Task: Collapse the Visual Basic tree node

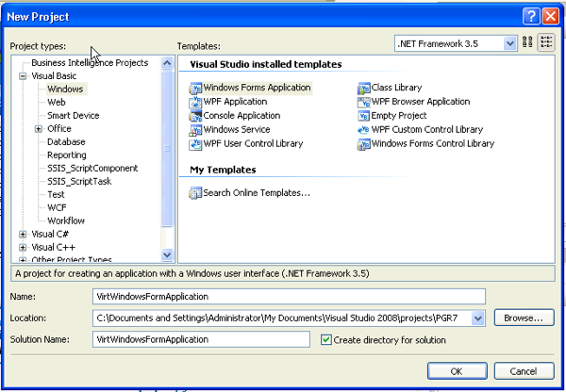Action: tap(23, 76)
